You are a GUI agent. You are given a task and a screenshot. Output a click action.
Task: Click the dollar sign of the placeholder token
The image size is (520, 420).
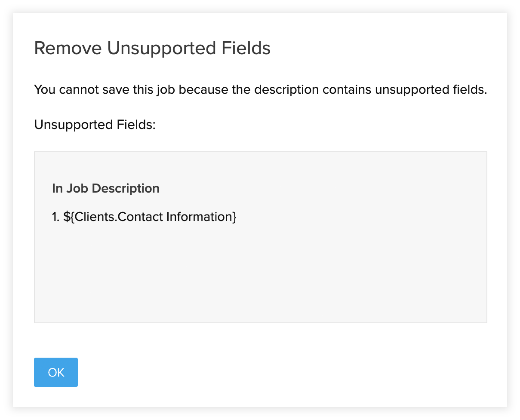(67, 217)
